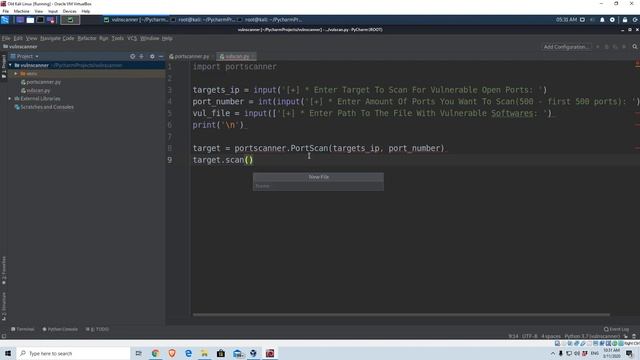Open the Python Console tool window
640x360 pixels.
(60, 329)
